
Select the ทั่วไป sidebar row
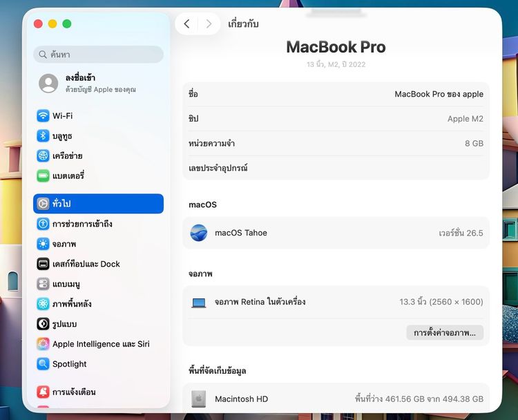point(98,204)
